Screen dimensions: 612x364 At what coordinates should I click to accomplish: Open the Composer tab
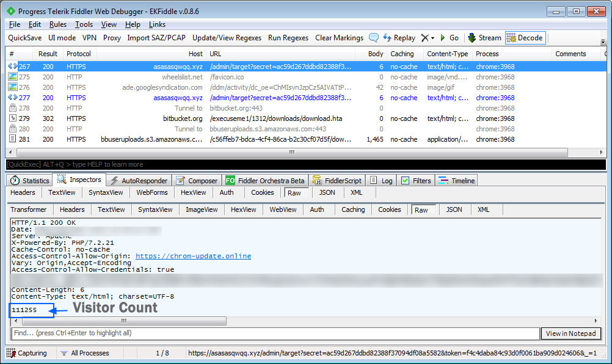197,181
